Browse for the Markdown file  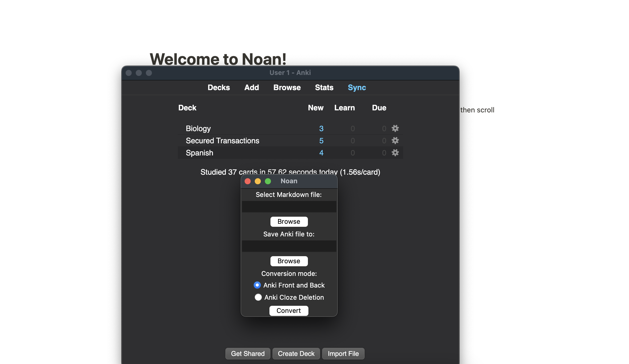click(x=289, y=221)
